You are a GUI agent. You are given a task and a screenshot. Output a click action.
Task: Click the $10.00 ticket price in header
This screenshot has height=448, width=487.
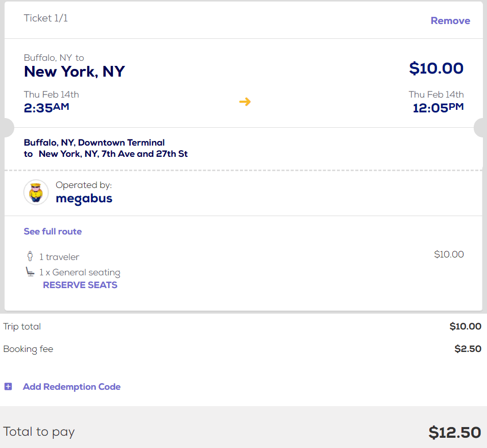click(x=436, y=68)
